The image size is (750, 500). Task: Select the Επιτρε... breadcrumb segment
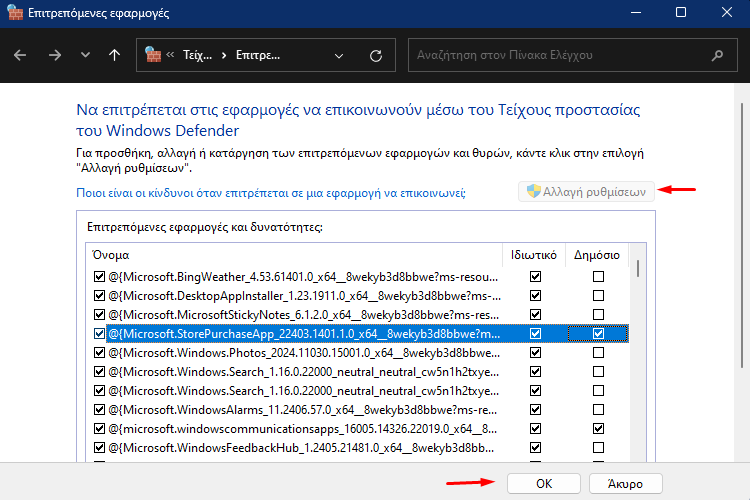[x=258, y=56]
